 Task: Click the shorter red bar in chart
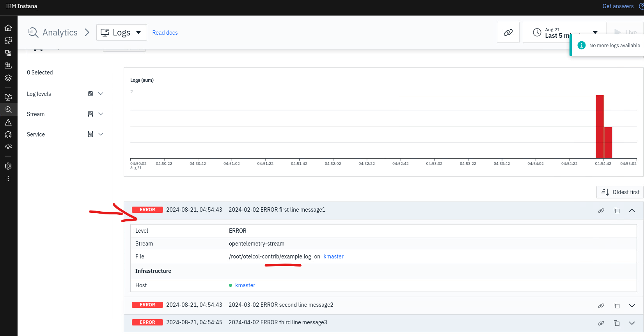click(608, 143)
